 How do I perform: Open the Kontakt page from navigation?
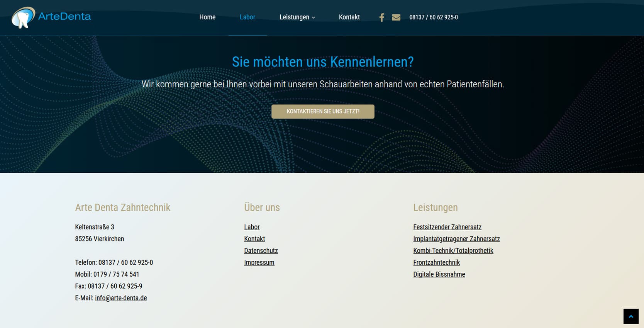[349, 17]
